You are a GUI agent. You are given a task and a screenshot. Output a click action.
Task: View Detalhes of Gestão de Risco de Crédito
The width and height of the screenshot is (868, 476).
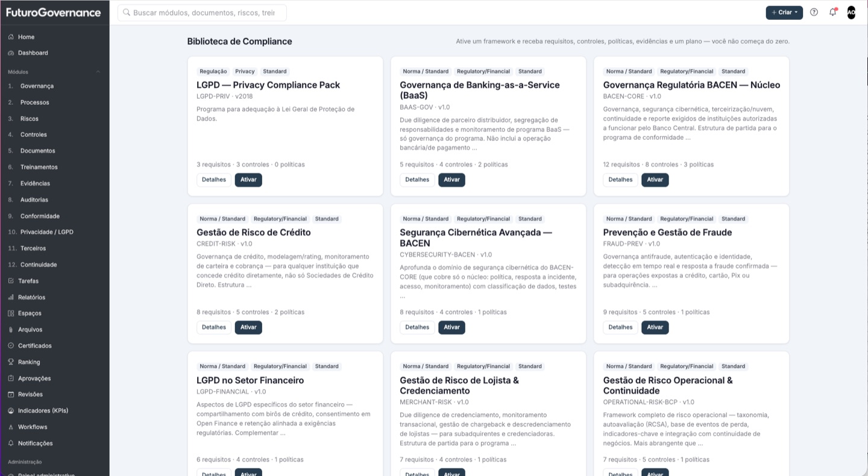[214, 327]
